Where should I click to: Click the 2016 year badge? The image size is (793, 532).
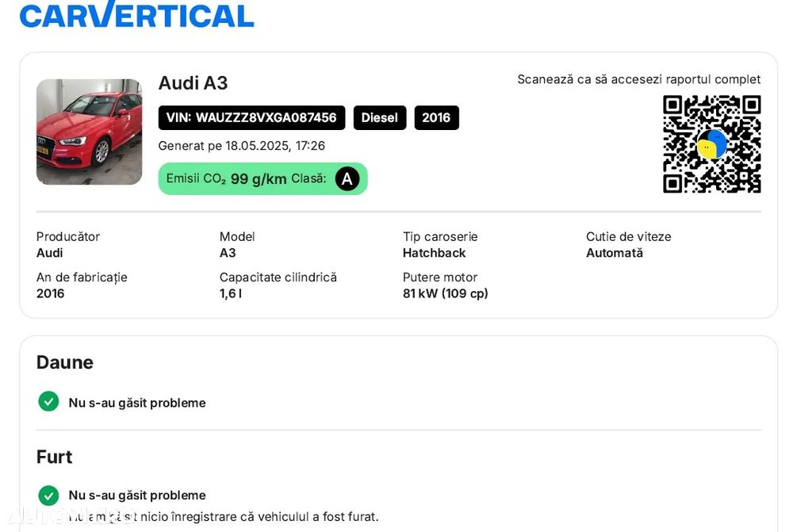coord(436,118)
